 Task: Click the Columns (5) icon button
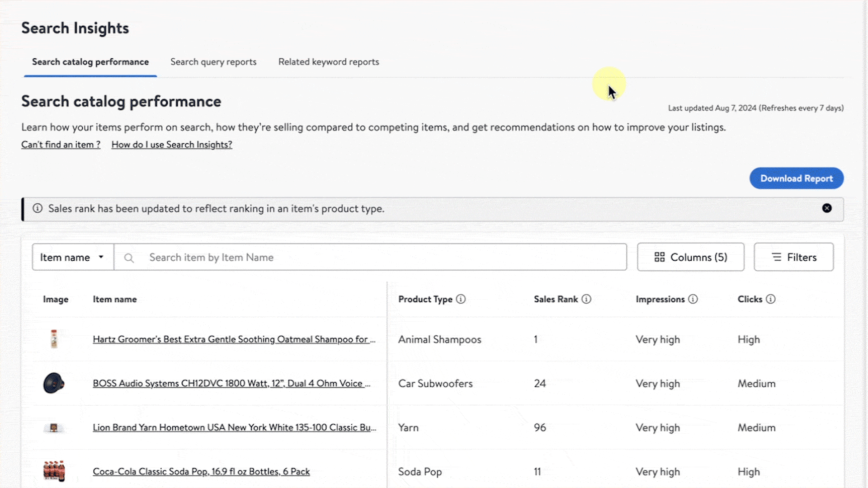click(x=690, y=257)
